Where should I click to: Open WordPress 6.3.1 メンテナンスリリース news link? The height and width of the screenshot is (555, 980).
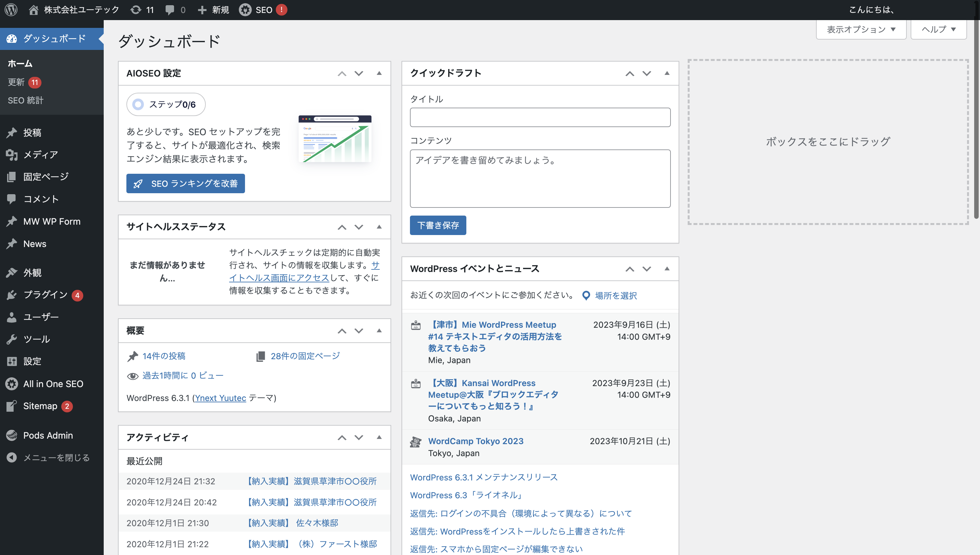click(484, 477)
